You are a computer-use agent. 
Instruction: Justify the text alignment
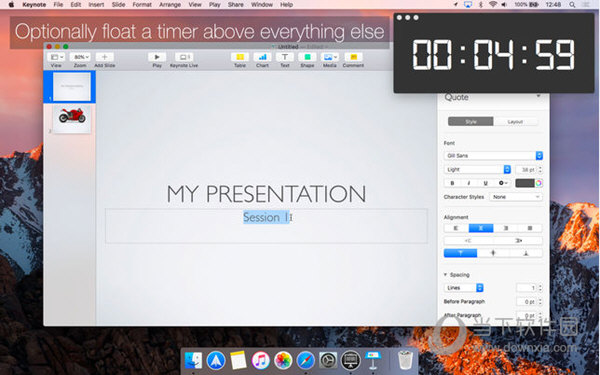pyautogui.click(x=530, y=228)
